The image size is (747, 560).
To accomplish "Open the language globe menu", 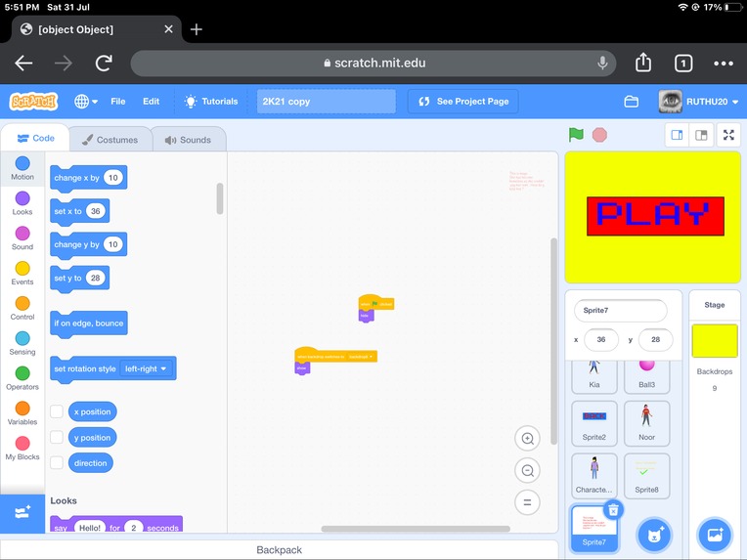I will pos(86,102).
